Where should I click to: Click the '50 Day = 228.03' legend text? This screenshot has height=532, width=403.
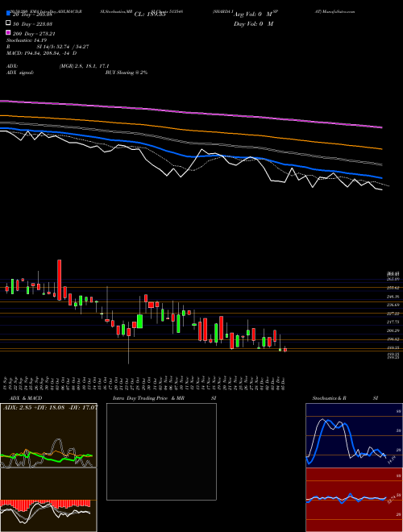[x=33, y=24]
